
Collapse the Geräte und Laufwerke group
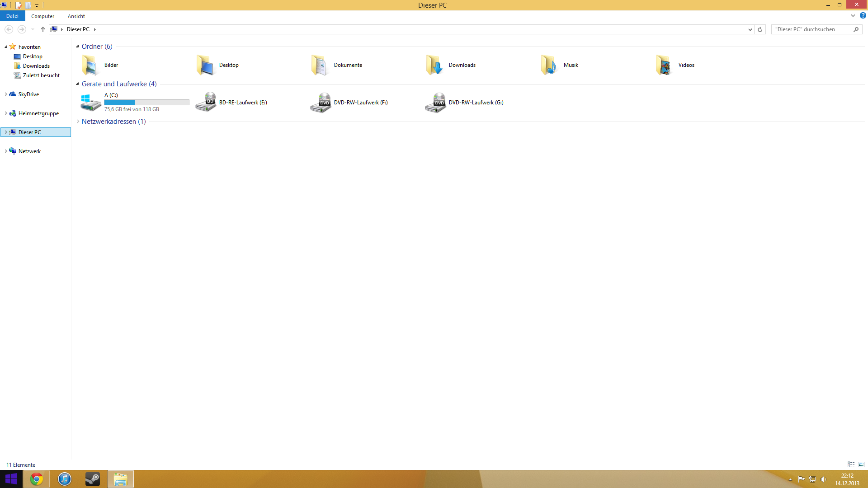(78, 84)
